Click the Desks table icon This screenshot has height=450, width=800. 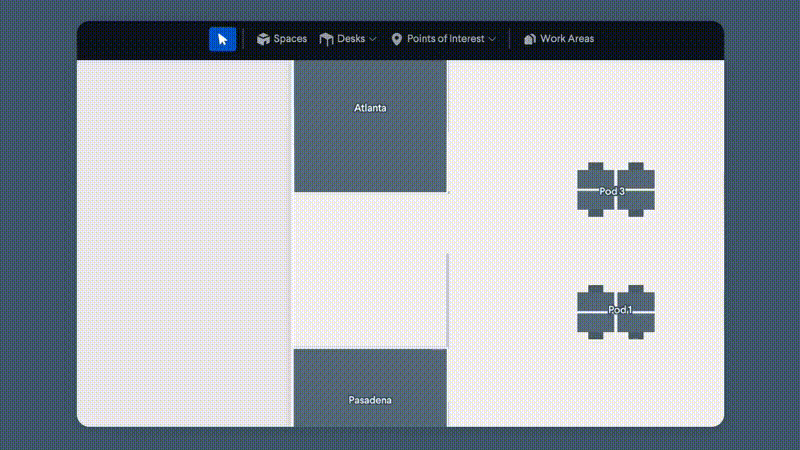tap(327, 39)
